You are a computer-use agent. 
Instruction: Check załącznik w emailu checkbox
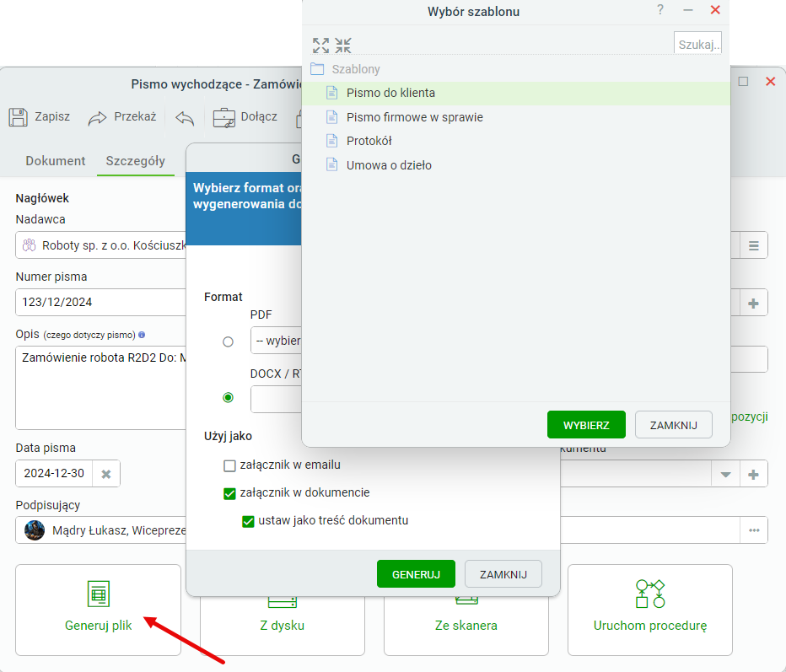(229, 465)
